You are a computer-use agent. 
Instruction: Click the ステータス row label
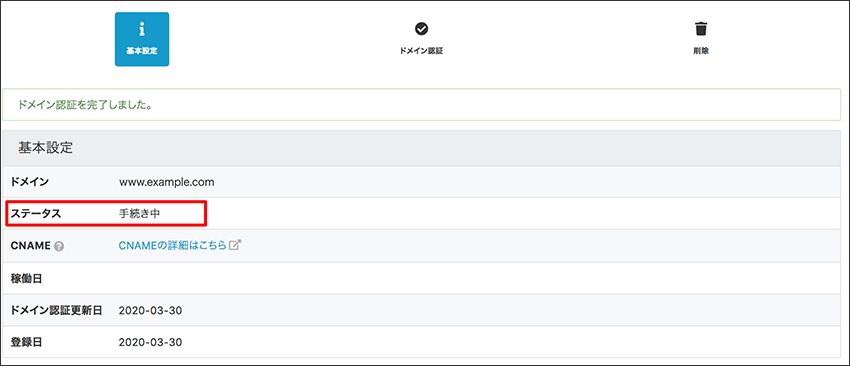[36, 214]
